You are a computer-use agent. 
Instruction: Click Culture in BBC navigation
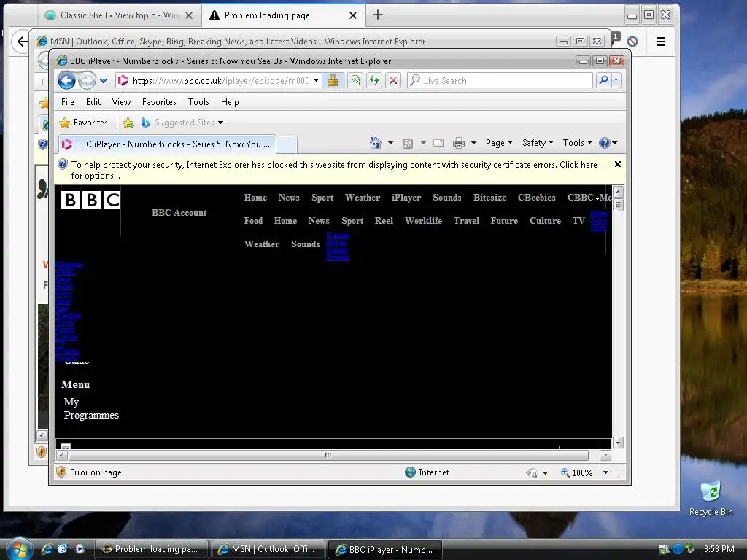pyautogui.click(x=545, y=221)
